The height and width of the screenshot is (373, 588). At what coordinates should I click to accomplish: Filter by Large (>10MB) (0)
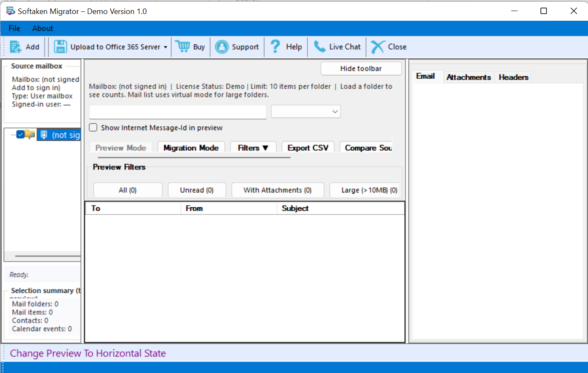point(364,190)
